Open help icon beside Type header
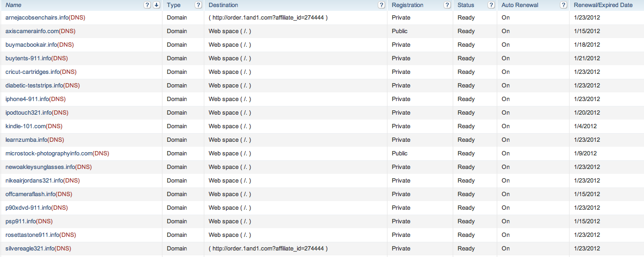Screen dimensions: 644x257 tap(198, 5)
